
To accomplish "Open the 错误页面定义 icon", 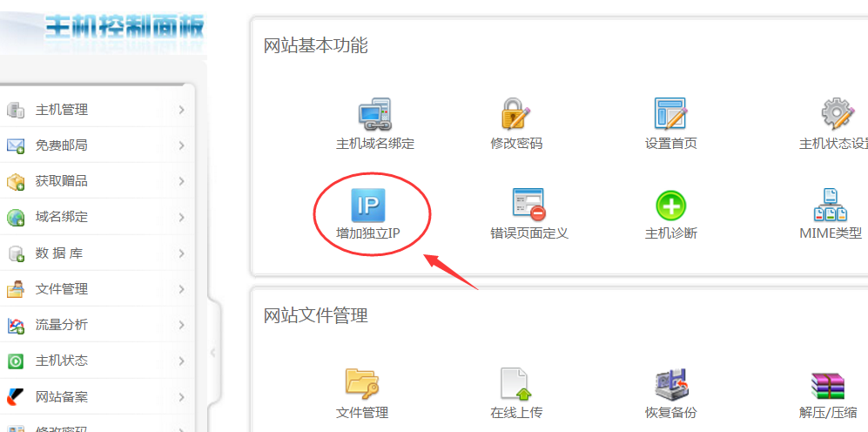I will pos(528,206).
